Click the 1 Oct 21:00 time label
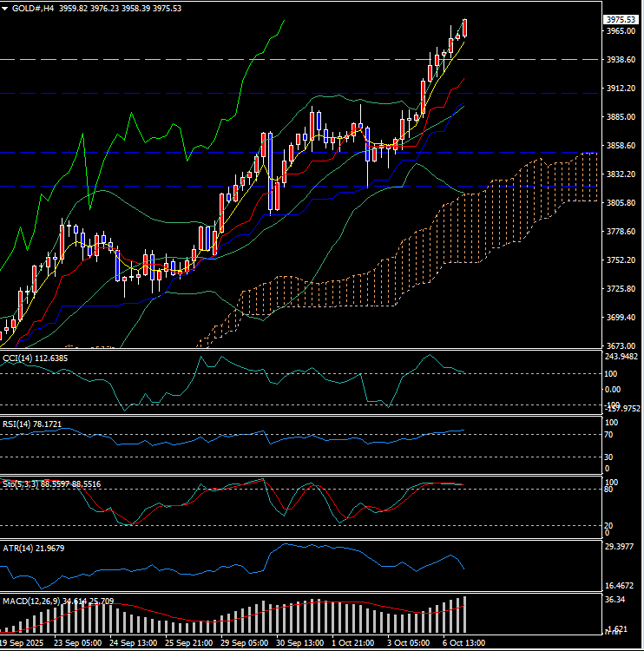 (356, 643)
